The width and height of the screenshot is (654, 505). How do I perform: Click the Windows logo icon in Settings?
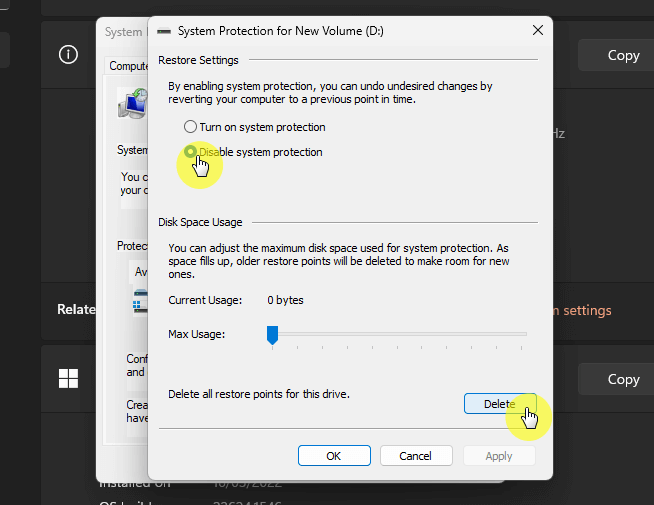click(x=68, y=379)
